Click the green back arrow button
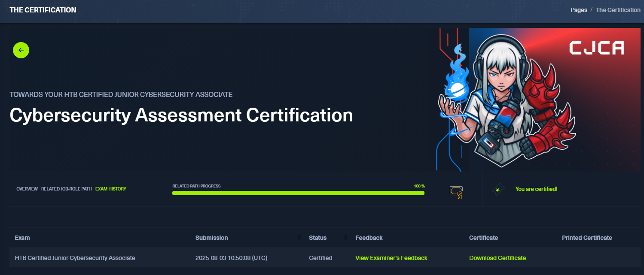 click(21, 50)
